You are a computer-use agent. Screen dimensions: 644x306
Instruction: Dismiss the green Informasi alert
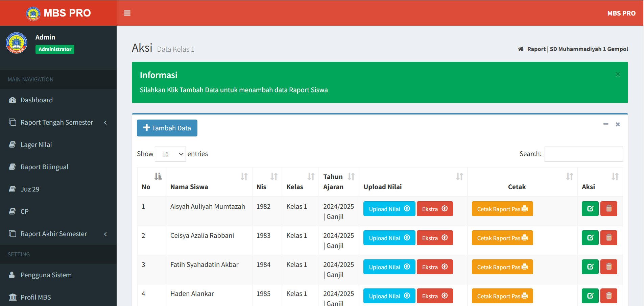[618, 75]
